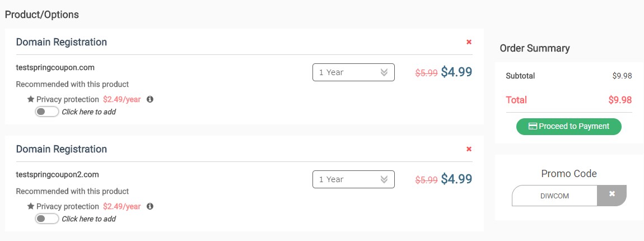Click credit card icon on Proceed to Payment
Viewport: 644px width, 241px height.
click(x=533, y=126)
